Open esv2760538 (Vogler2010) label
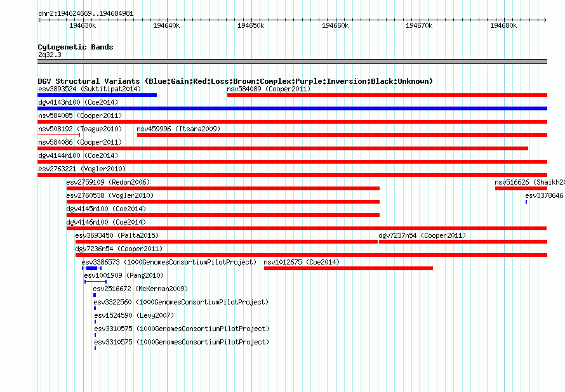This screenshot has height=392, width=565. (110, 195)
